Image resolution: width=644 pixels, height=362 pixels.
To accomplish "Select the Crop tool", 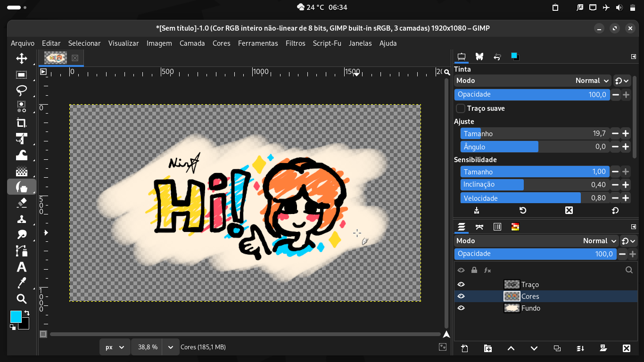I will pyautogui.click(x=21, y=123).
